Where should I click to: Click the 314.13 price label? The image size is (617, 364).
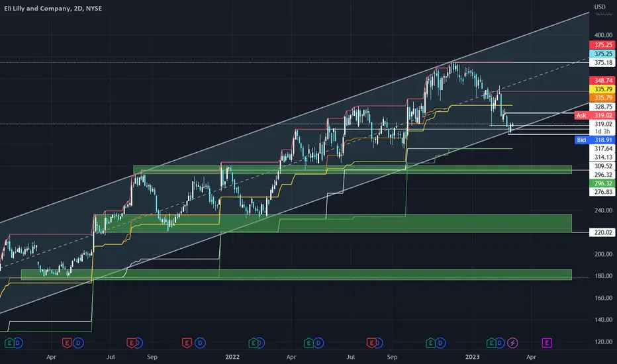pyautogui.click(x=602, y=157)
